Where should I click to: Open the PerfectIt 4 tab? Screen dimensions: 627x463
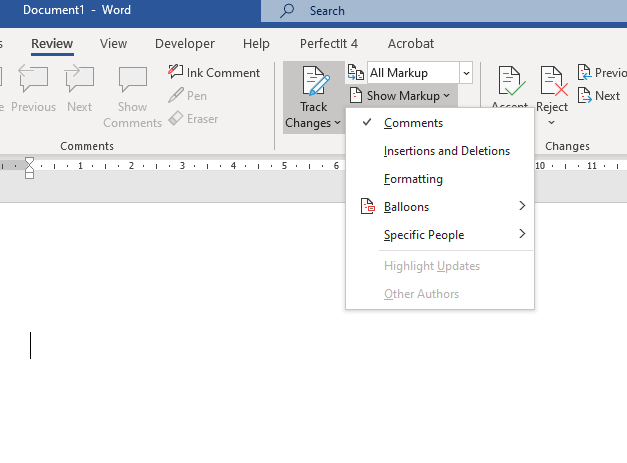328,44
